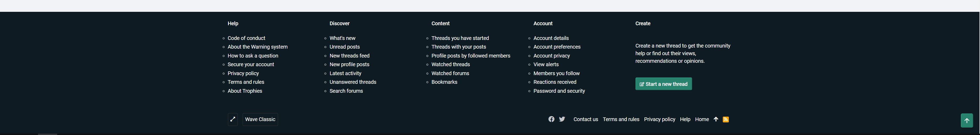Image resolution: width=980 pixels, height=135 pixels.
Task: Click the small up-arrow next to Home
Action: click(x=715, y=119)
